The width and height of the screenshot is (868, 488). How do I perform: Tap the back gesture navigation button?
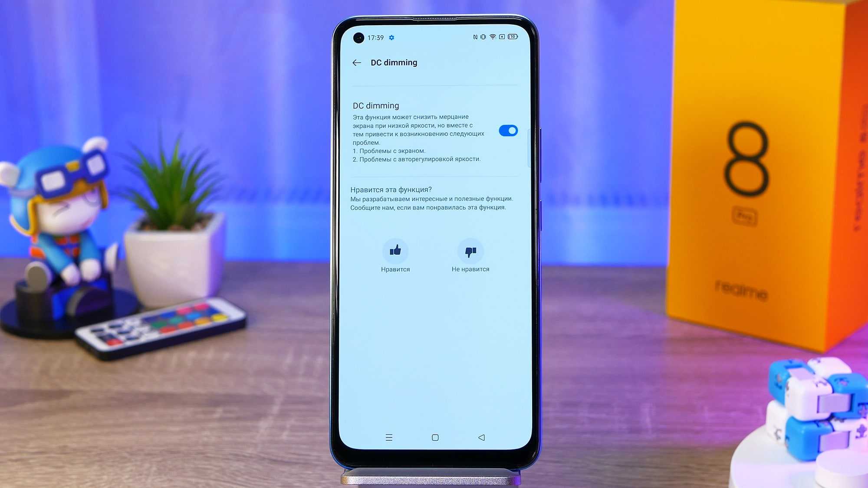click(481, 437)
